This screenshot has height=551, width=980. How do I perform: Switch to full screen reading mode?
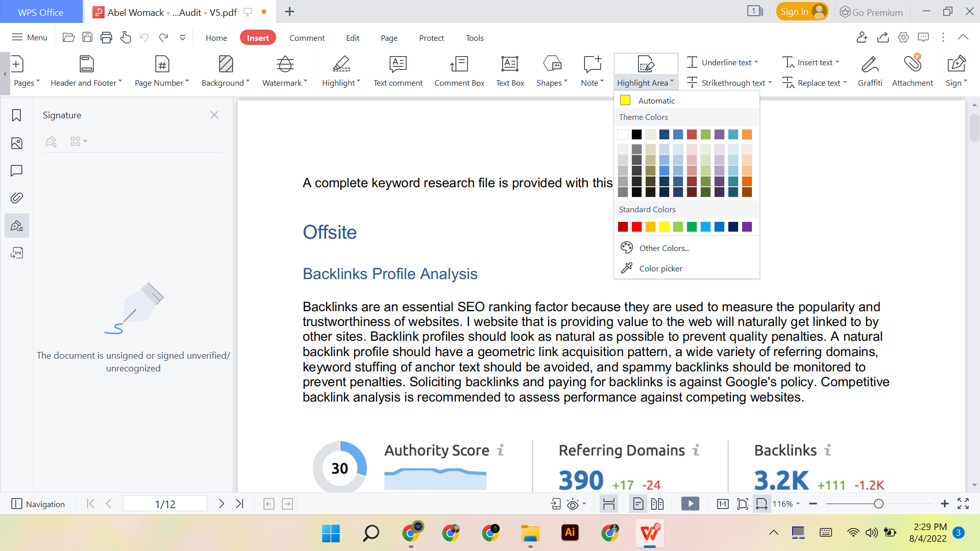pyautogui.click(x=964, y=504)
